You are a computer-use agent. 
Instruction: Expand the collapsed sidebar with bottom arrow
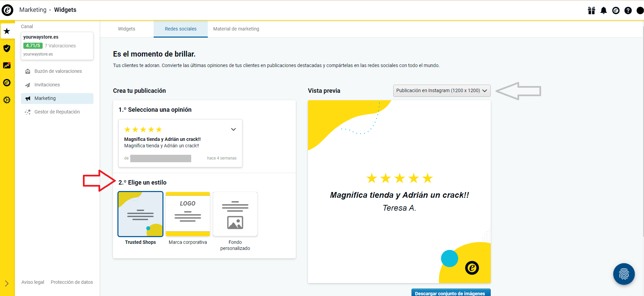[x=7, y=283]
